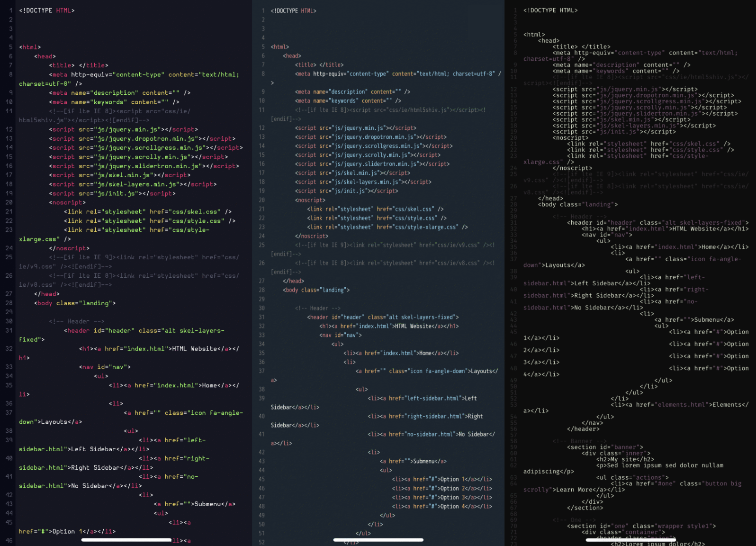
Task: Click css/skel.css link line in right editor
Action: point(649,144)
